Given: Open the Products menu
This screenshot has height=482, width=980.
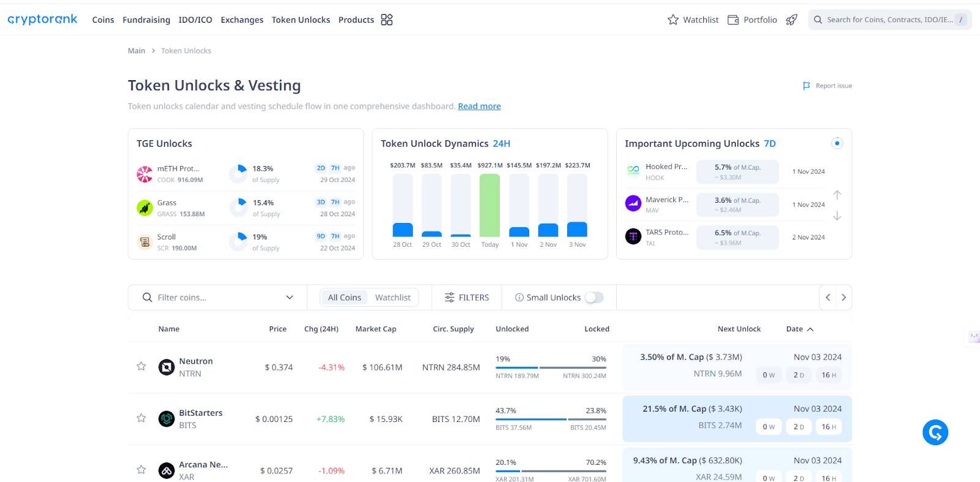Looking at the screenshot, I should pyautogui.click(x=356, y=20).
